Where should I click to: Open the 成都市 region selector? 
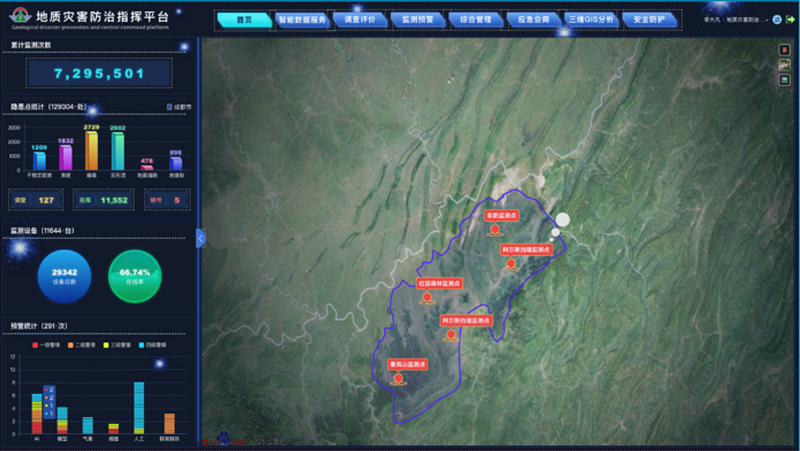pos(176,106)
